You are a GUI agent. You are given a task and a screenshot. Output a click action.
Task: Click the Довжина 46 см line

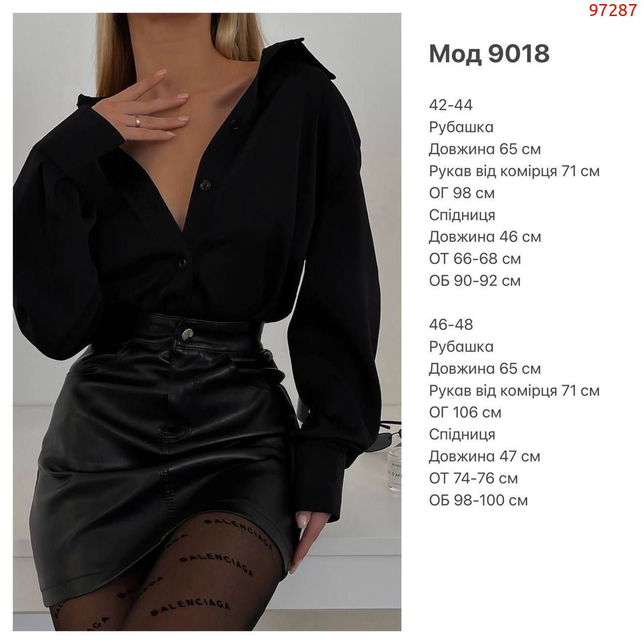coord(485,237)
